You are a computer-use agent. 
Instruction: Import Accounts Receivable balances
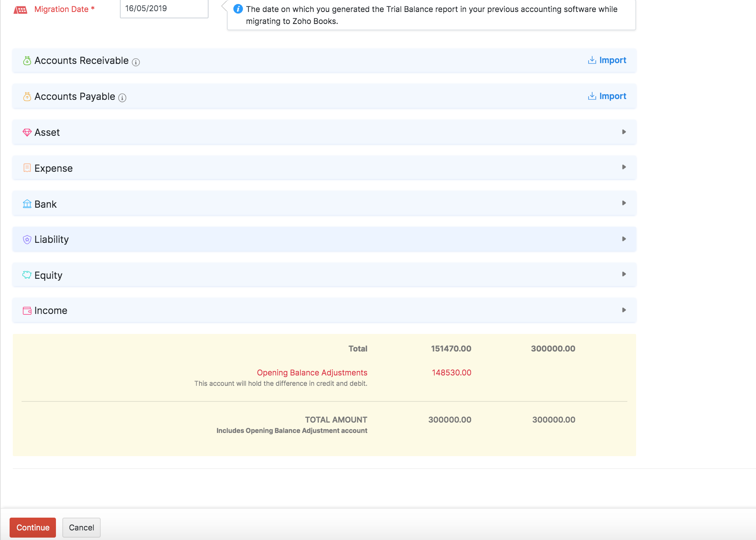607,60
